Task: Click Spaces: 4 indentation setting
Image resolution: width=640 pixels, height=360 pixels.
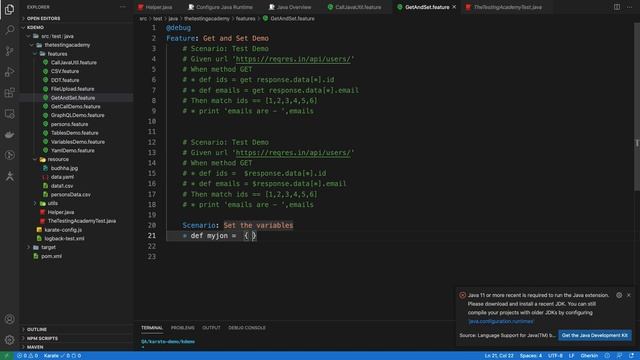Action: [531, 356]
